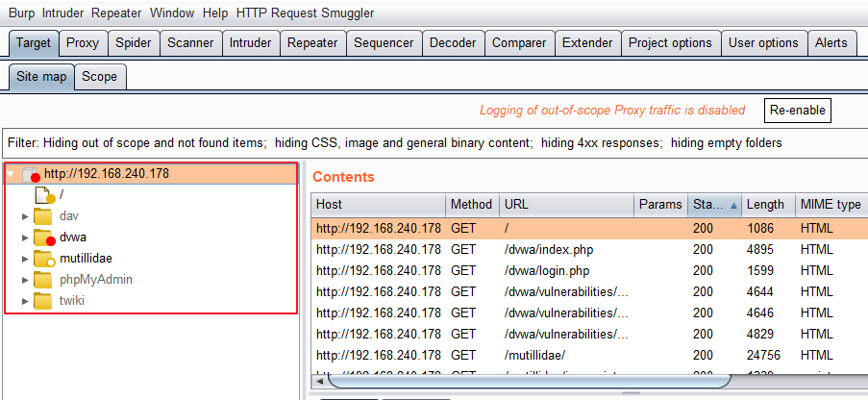Select the /mutillidae/ row with length 24756
This screenshot has height=400, width=868.
point(589,355)
